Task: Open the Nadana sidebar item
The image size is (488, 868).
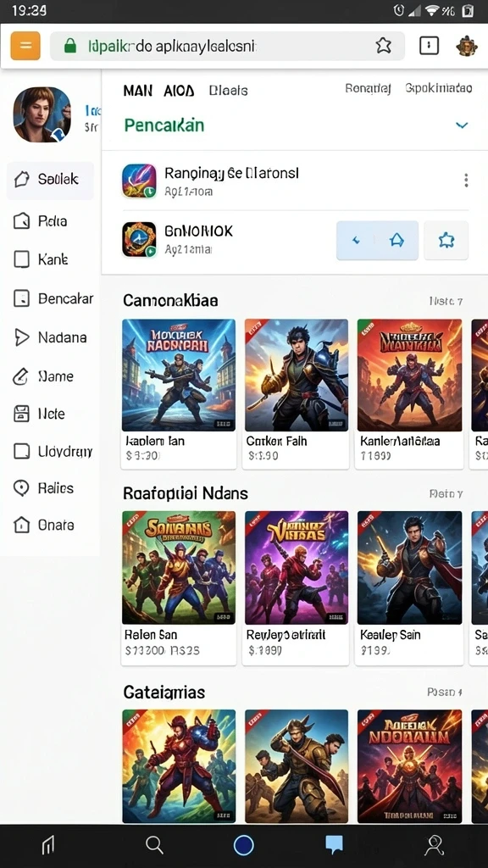Action: (x=50, y=337)
